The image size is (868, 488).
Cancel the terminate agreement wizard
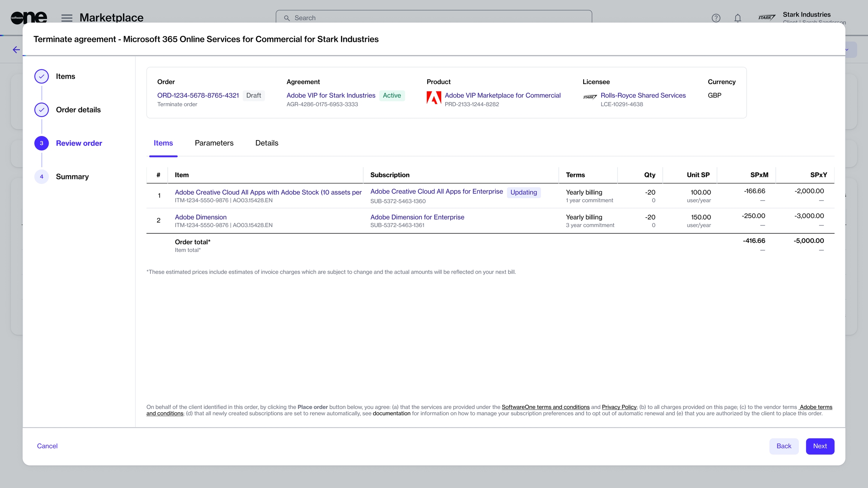click(47, 446)
